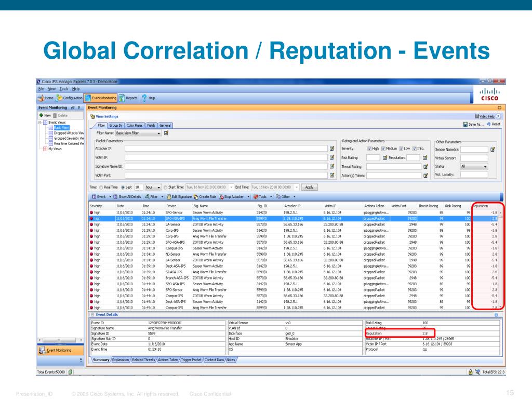Click Stop Attacker in the event toolbar
The image size is (532, 399).
pyautogui.click(x=231, y=197)
